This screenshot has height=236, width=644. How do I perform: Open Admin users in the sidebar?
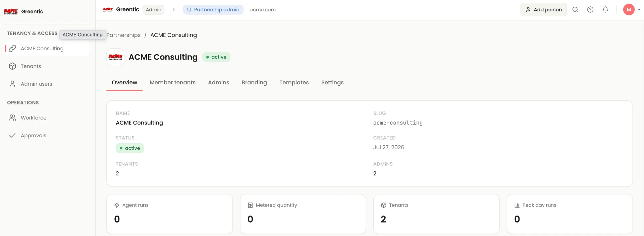(47, 84)
